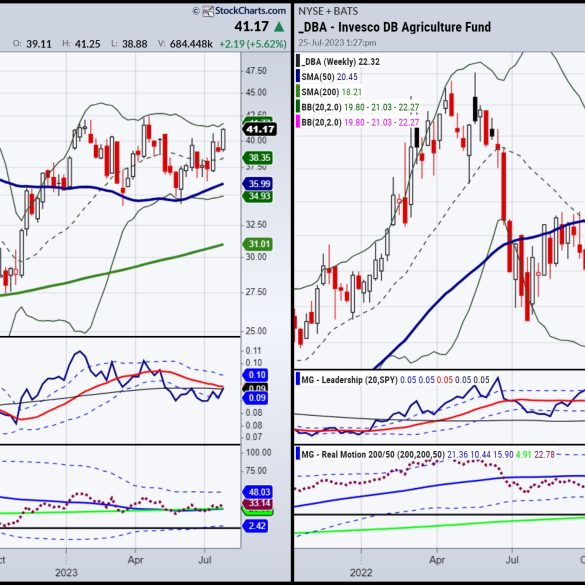Click the blue 48.03 indicator tag

click(x=258, y=492)
